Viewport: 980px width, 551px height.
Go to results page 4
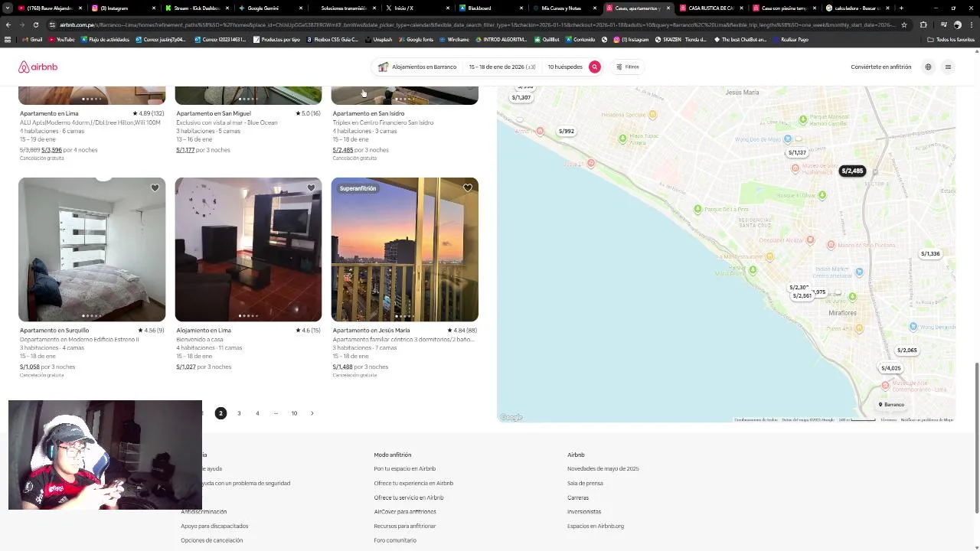tap(257, 413)
